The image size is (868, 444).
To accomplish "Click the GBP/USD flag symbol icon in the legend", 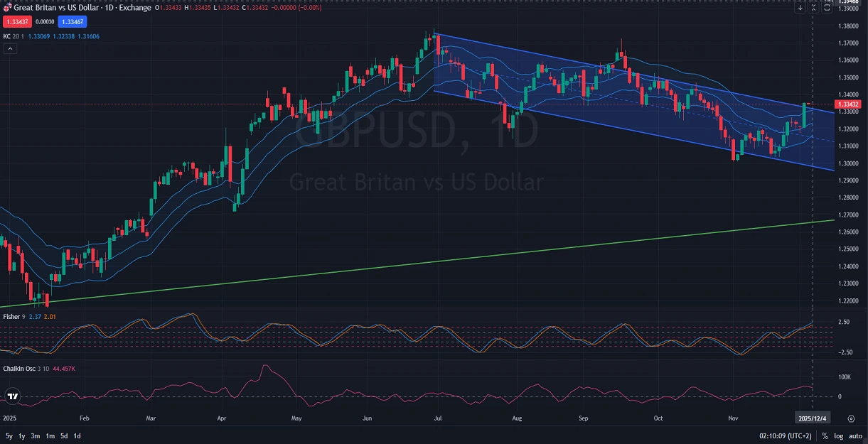I will click(x=7, y=7).
